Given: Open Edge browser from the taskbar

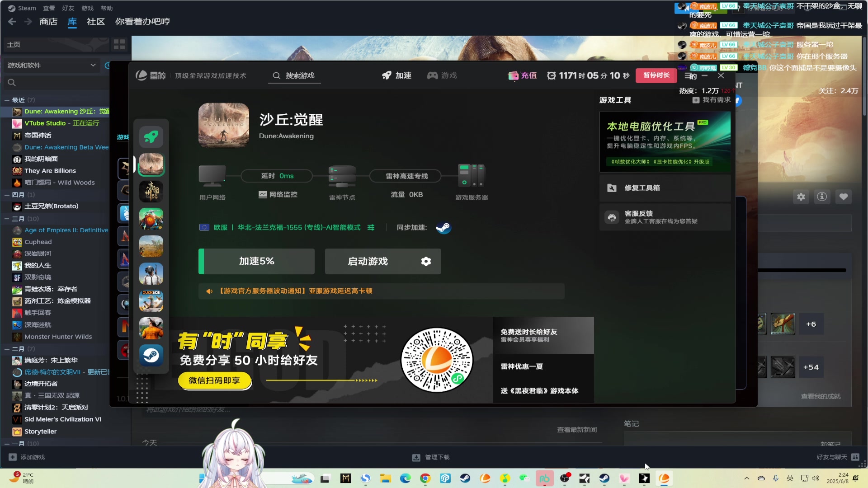Looking at the screenshot, I should 405,478.
